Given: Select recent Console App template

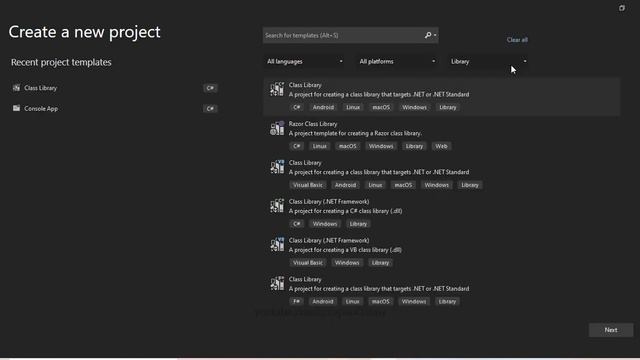Looking at the screenshot, I should (x=115, y=108).
